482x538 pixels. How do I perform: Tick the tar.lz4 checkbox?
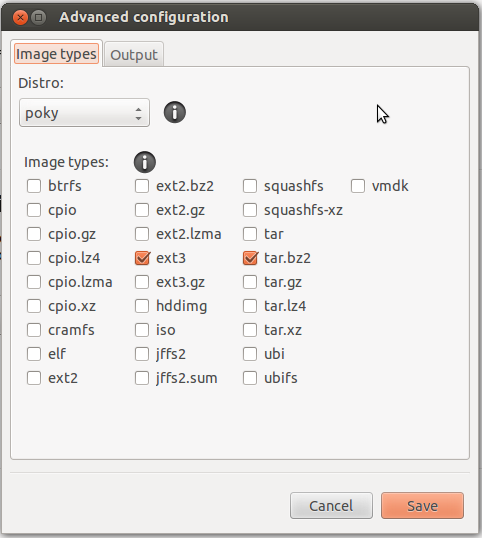tap(250, 306)
